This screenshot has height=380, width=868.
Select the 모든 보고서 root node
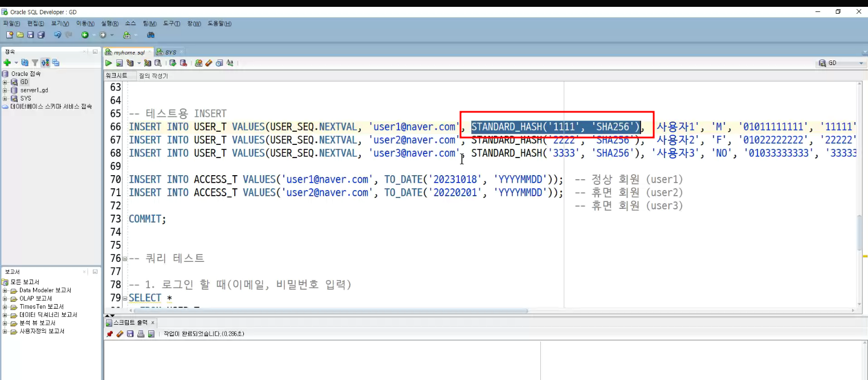pyautogui.click(x=21, y=282)
